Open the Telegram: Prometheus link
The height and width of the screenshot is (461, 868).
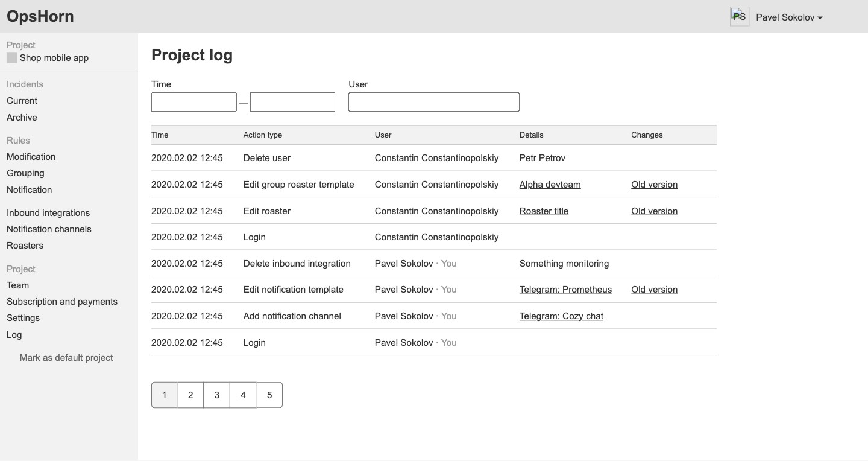[x=565, y=290]
